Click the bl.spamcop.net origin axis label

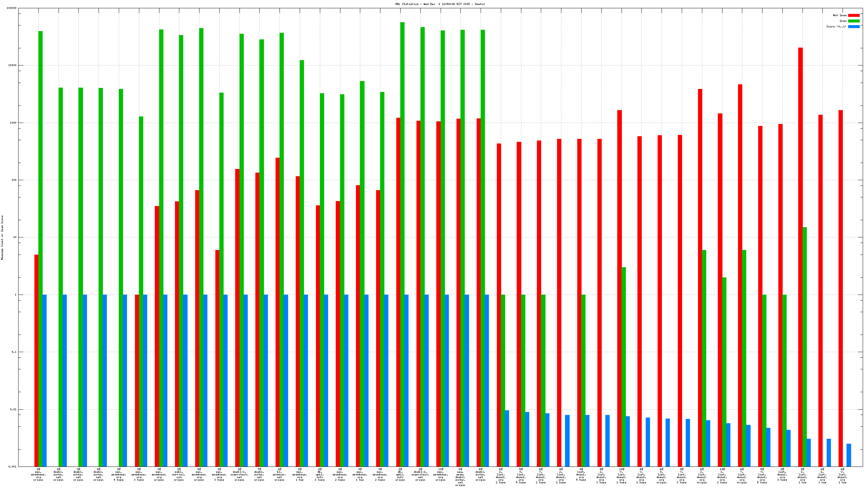[279, 474]
